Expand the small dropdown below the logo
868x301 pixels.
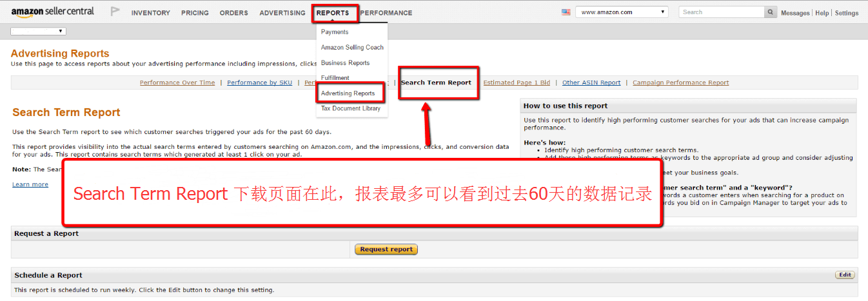tap(39, 31)
